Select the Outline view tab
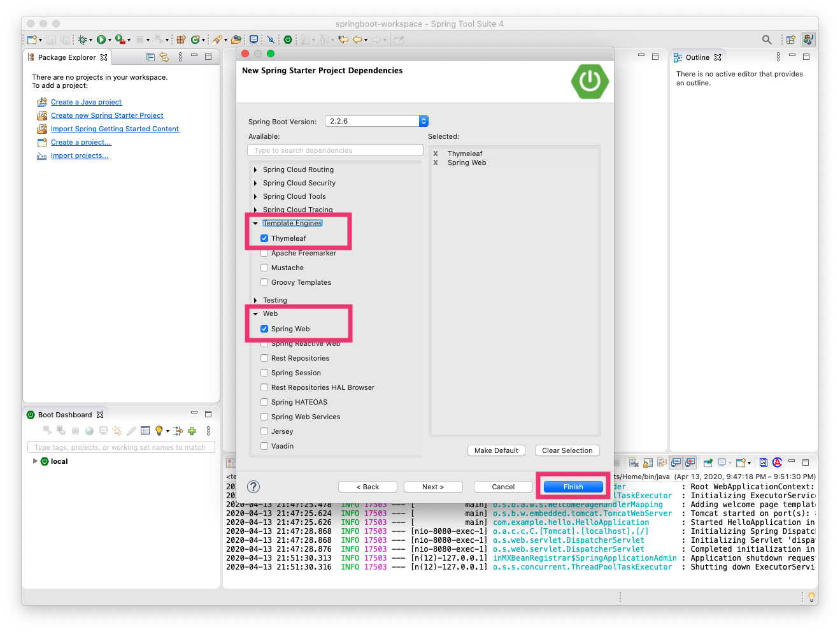Viewport: 840px width, 632px height. pyautogui.click(x=697, y=57)
